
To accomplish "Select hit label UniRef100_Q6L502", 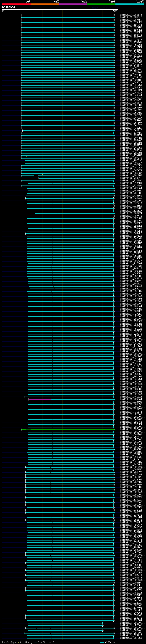I will click(x=131, y=70).
